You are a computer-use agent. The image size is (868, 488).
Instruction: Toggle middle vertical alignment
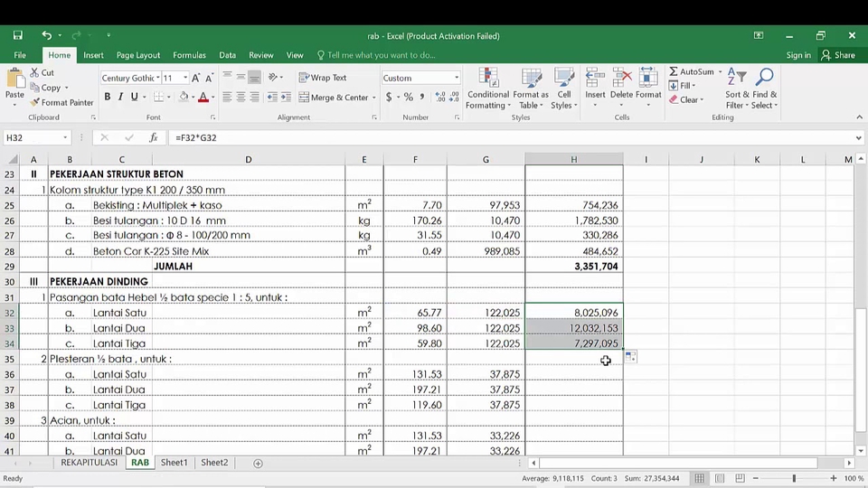click(x=241, y=78)
